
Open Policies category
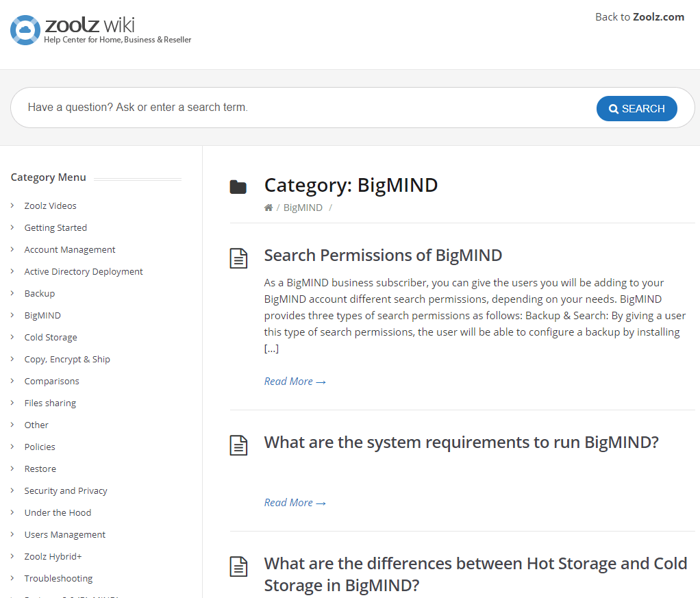pos(40,447)
